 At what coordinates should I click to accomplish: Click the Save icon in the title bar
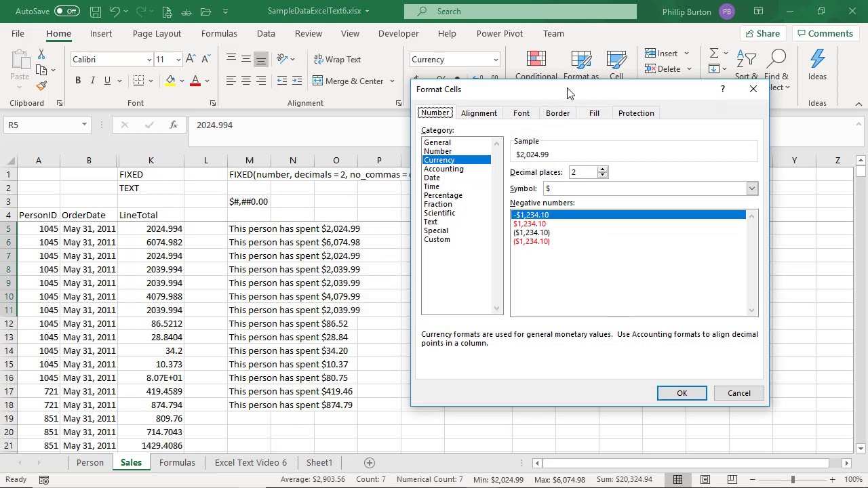96,12
